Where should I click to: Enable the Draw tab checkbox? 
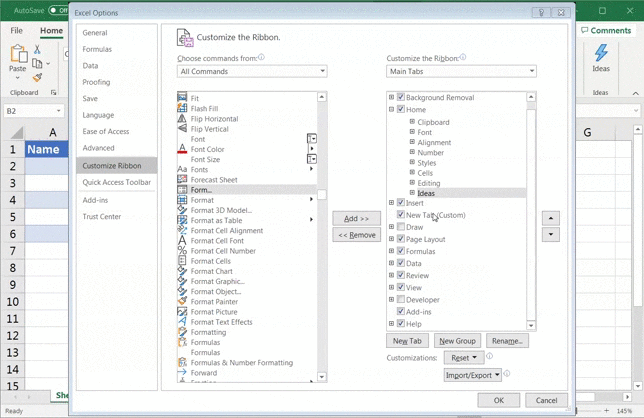pyautogui.click(x=401, y=227)
